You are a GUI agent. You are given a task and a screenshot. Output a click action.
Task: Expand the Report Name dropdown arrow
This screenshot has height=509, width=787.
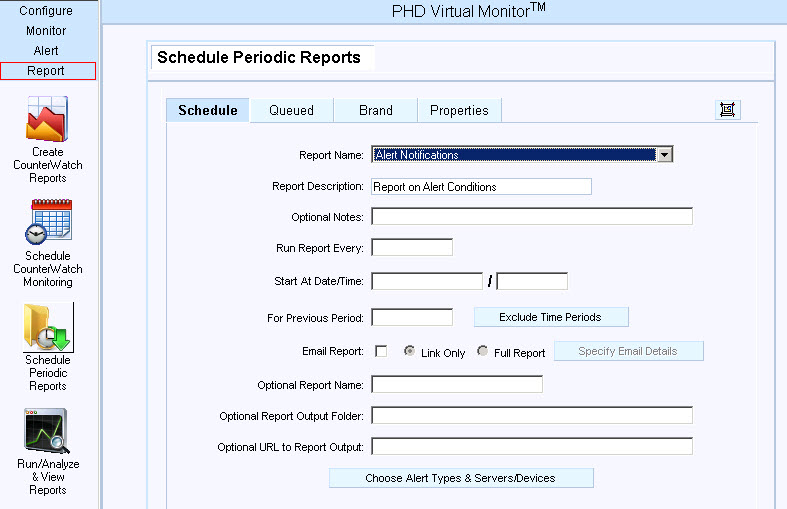tap(665, 155)
